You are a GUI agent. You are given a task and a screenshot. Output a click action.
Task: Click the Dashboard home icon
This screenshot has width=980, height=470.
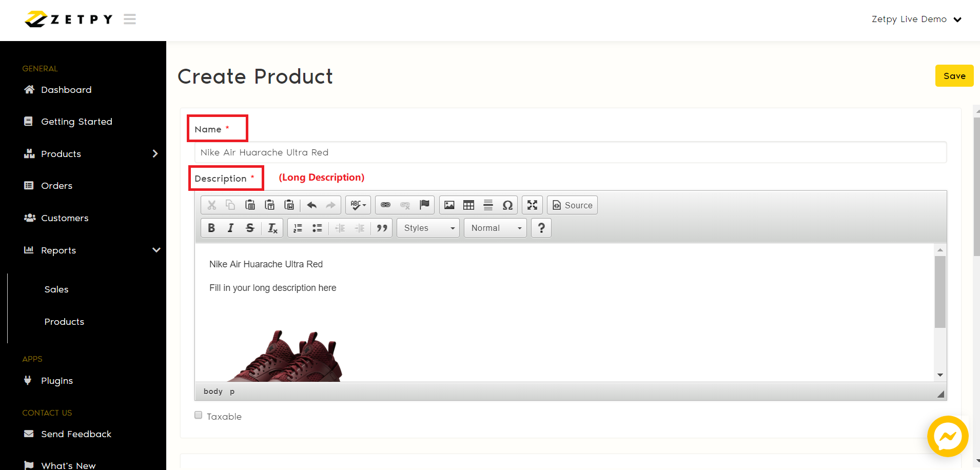(29, 89)
